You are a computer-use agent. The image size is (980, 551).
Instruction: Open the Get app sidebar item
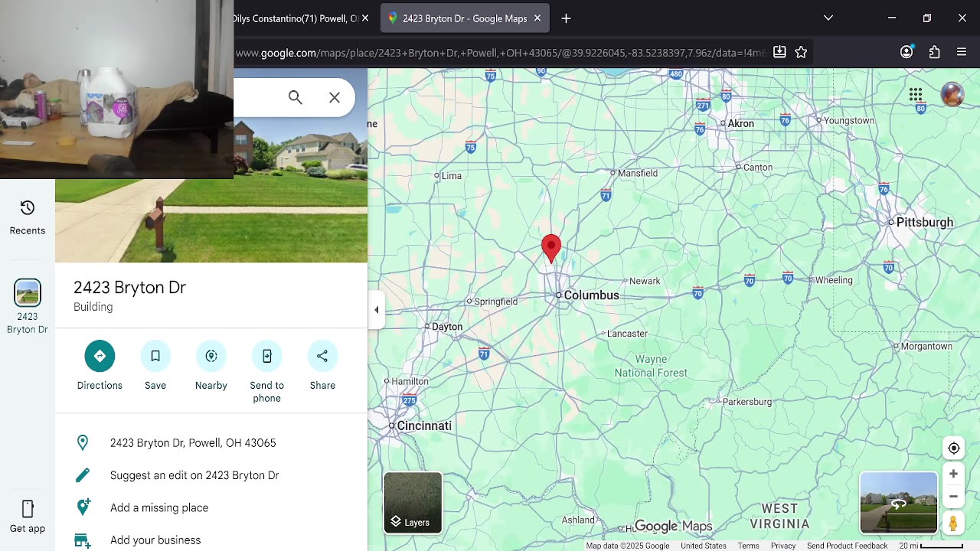[28, 517]
